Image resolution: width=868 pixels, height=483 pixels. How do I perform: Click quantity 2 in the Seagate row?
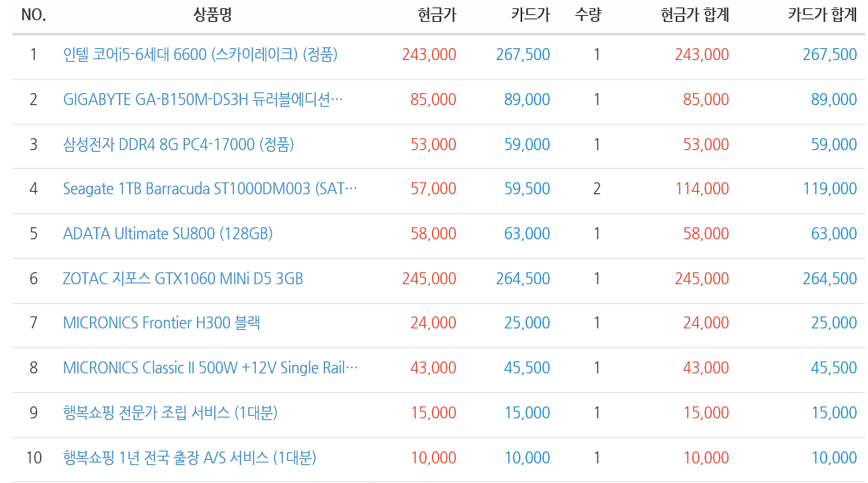(x=597, y=189)
